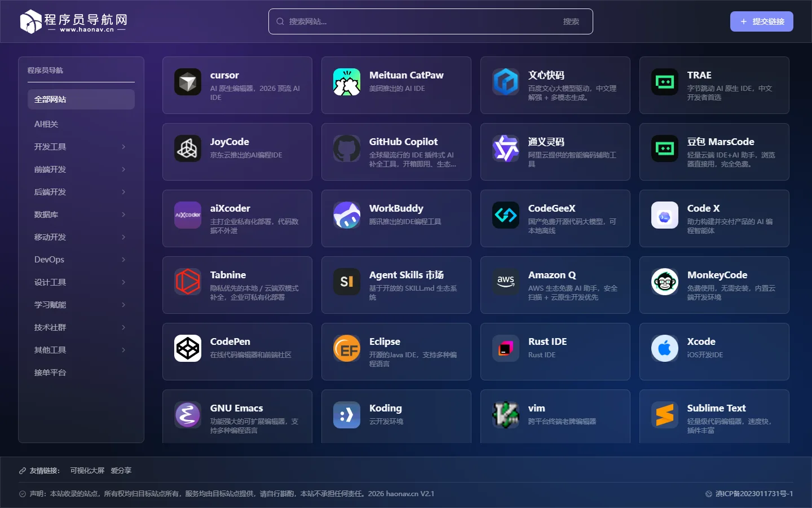Expand the 设计工具 category chevron
Screen dimensions: 812x508
(123, 282)
